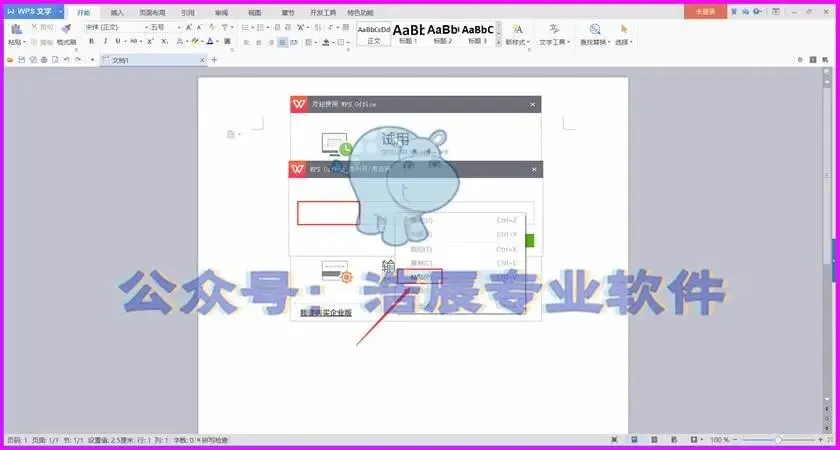Toggle spell check in the status bar
Viewport: 840px width, 450px height.
point(213,440)
